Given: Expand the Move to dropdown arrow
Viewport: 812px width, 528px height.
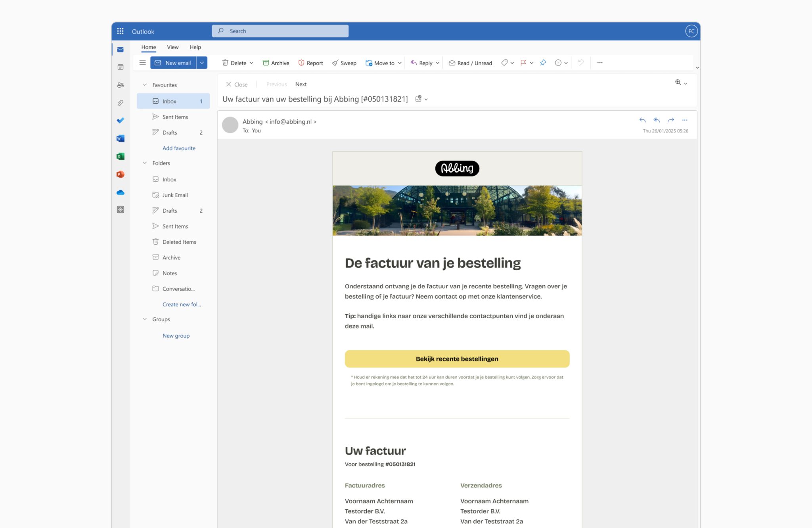Looking at the screenshot, I should (x=400, y=63).
